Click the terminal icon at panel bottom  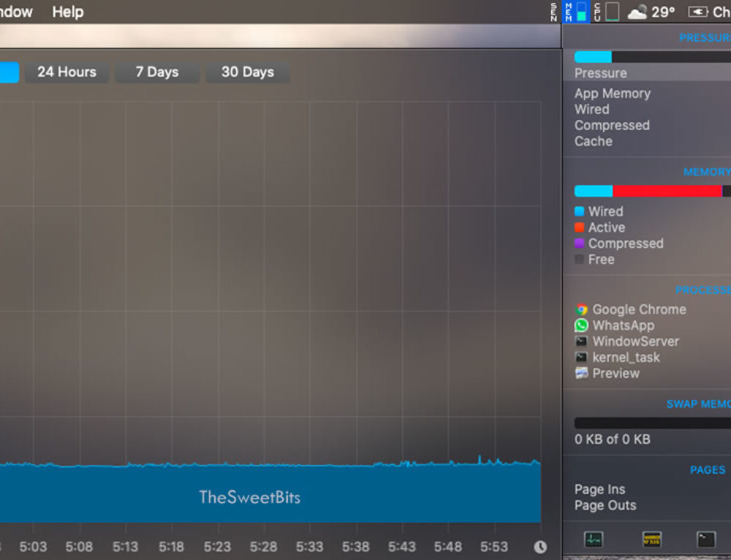tap(705, 540)
